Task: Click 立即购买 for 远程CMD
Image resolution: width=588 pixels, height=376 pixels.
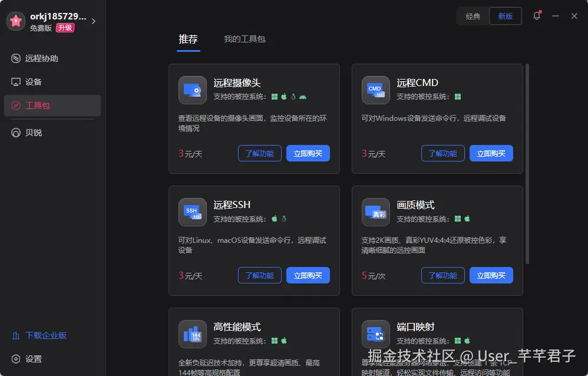Action: (x=491, y=153)
